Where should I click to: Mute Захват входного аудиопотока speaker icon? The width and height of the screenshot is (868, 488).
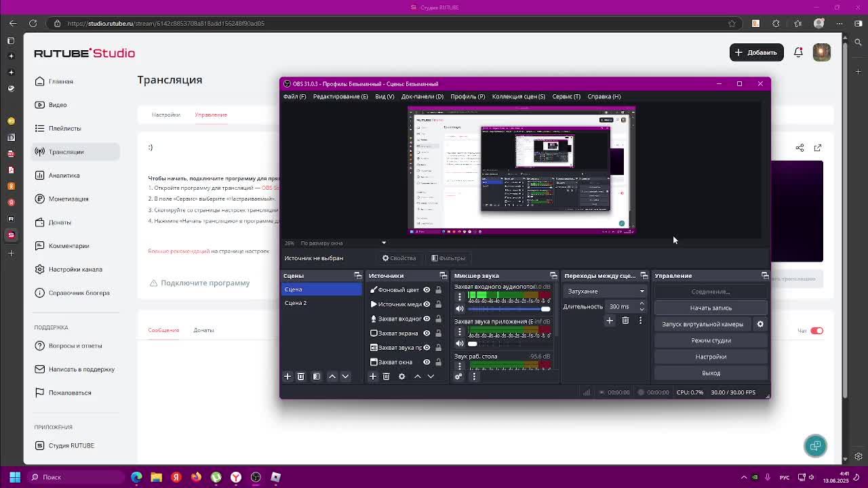(x=460, y=309)
